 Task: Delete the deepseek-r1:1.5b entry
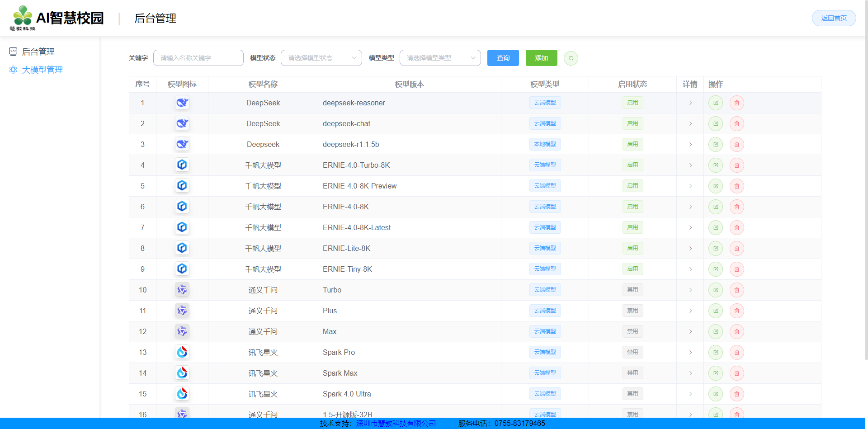pyautogui.click(x=737, y=144)
